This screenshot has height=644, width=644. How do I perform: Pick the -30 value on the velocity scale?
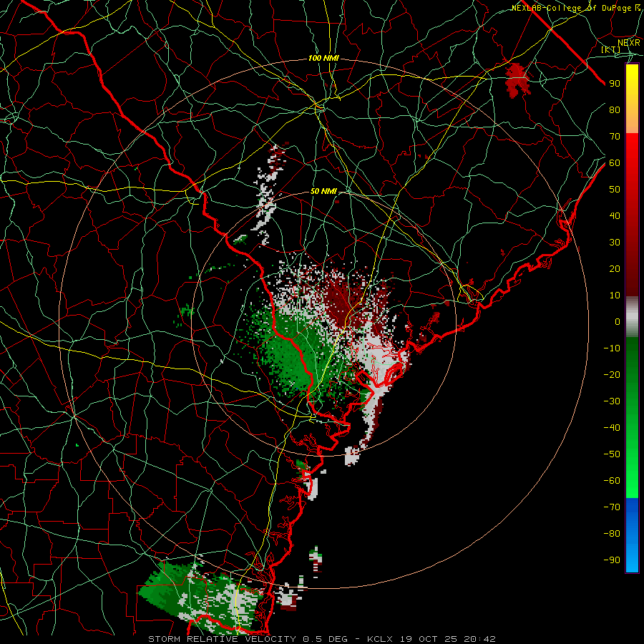tap(612, 401)
